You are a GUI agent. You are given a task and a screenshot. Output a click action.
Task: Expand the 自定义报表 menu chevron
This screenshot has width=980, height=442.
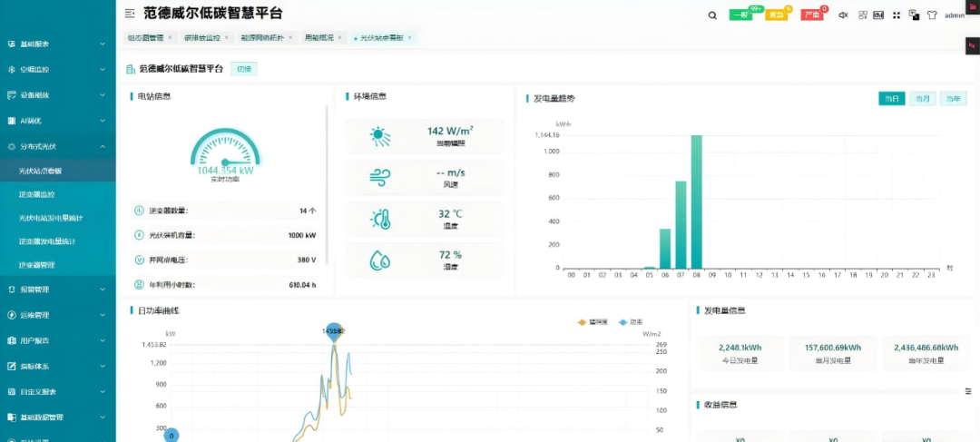tap(103, 392)
